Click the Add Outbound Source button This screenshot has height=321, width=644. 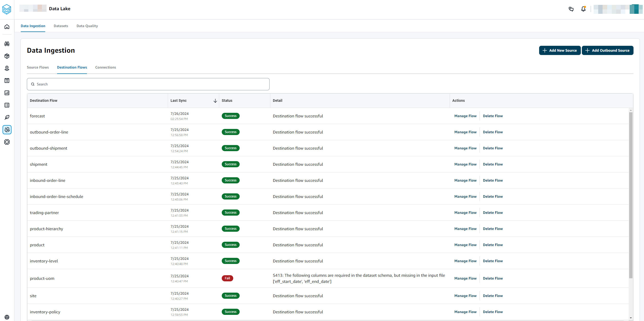[607, 50]
